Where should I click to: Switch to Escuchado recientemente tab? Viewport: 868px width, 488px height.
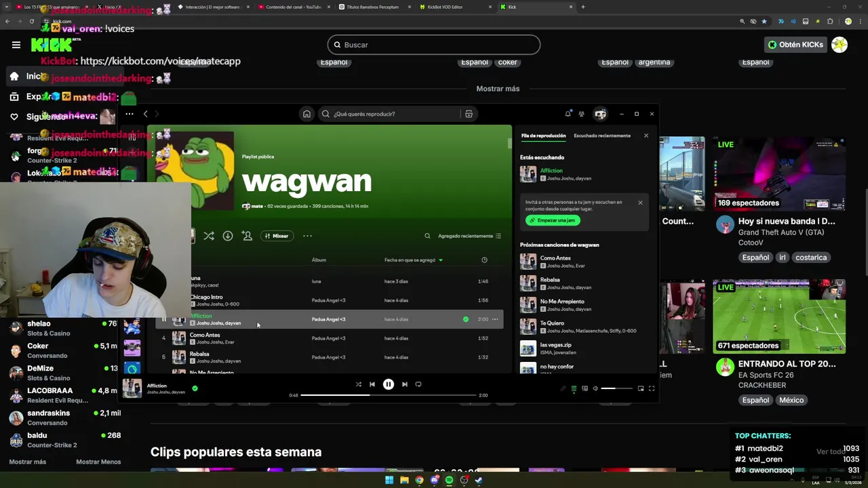pyautogui.click(x=602, y=136)
